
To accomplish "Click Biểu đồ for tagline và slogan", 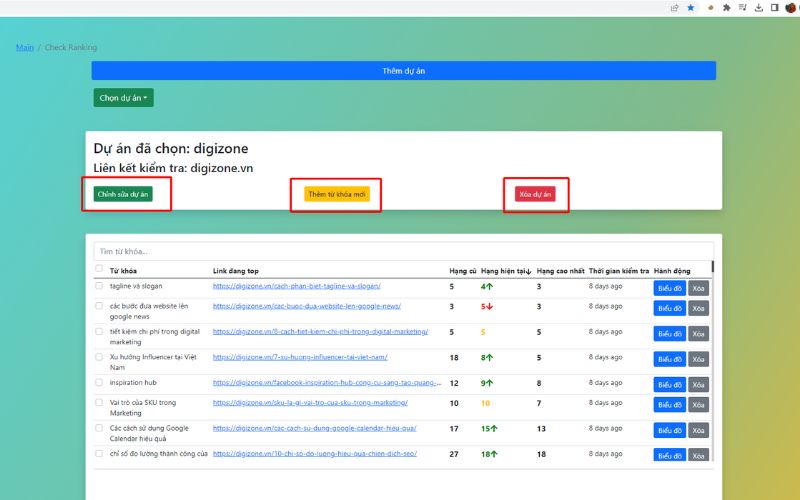I will [669, 288].
